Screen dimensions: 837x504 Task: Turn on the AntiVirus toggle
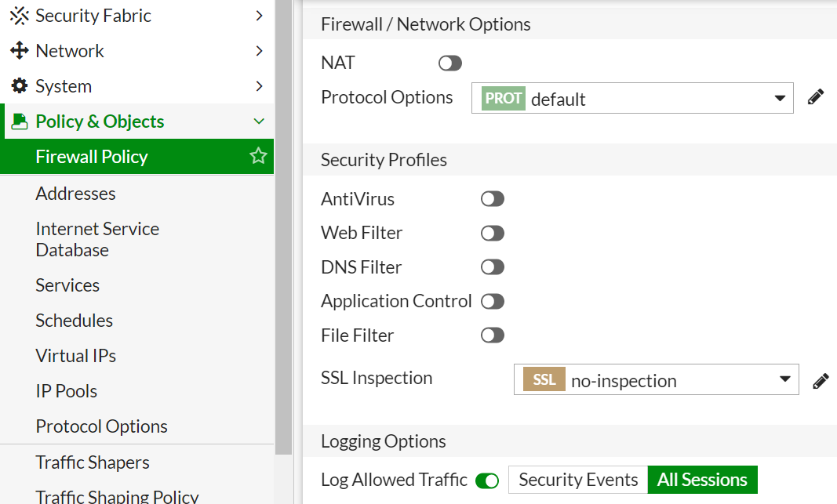click(493, 199)
